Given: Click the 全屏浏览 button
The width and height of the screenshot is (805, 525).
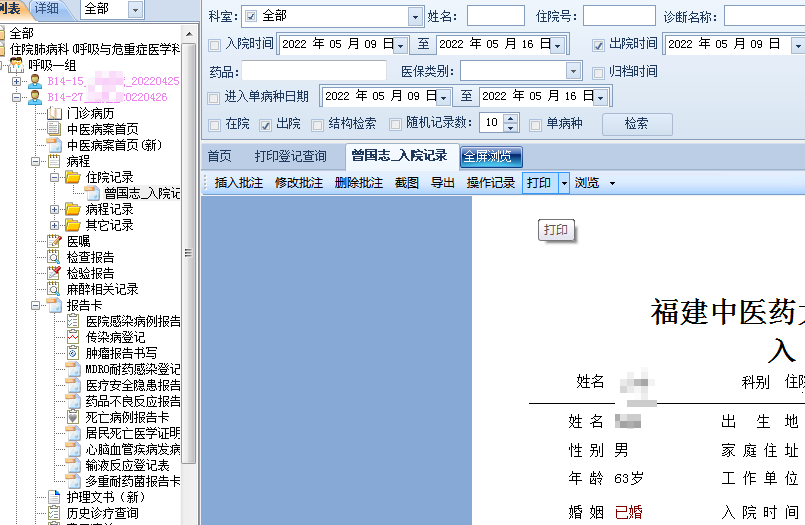Looking at the screenshot, I should coord(491,157).
